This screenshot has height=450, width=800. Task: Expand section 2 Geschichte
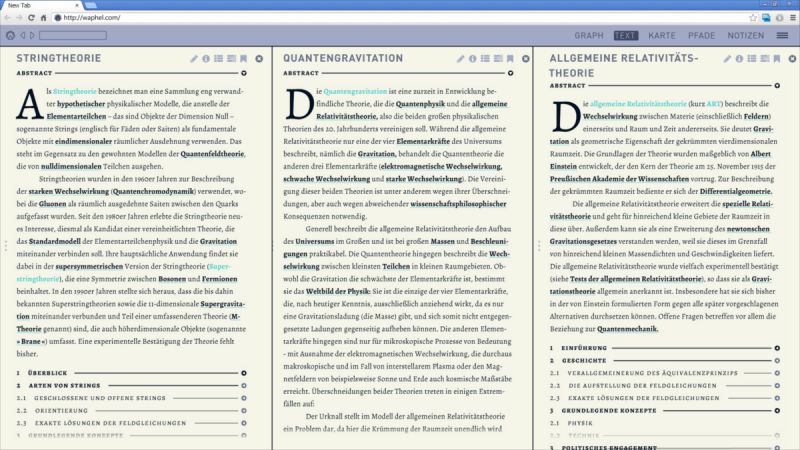pos(777,360)
